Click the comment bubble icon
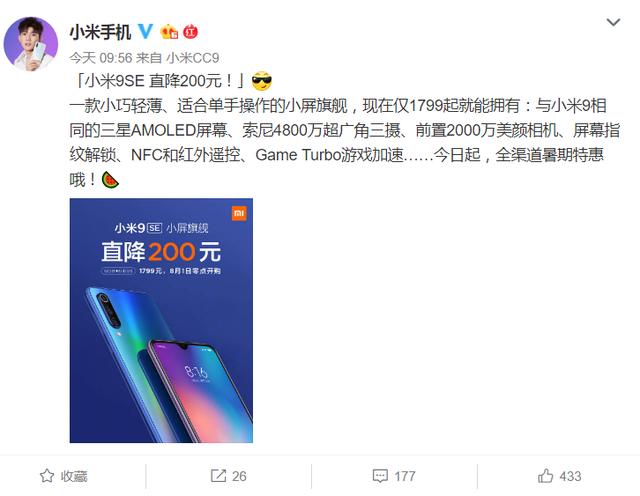 [380, 476]
